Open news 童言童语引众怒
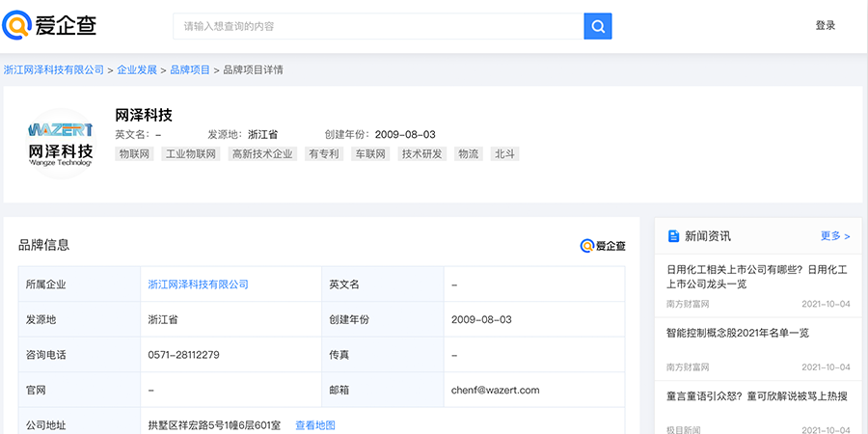 (x=757, y=396)
